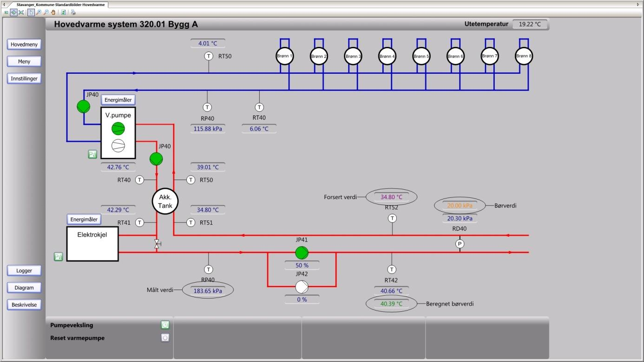Click the tab scroll right arrow

[637, 4]
